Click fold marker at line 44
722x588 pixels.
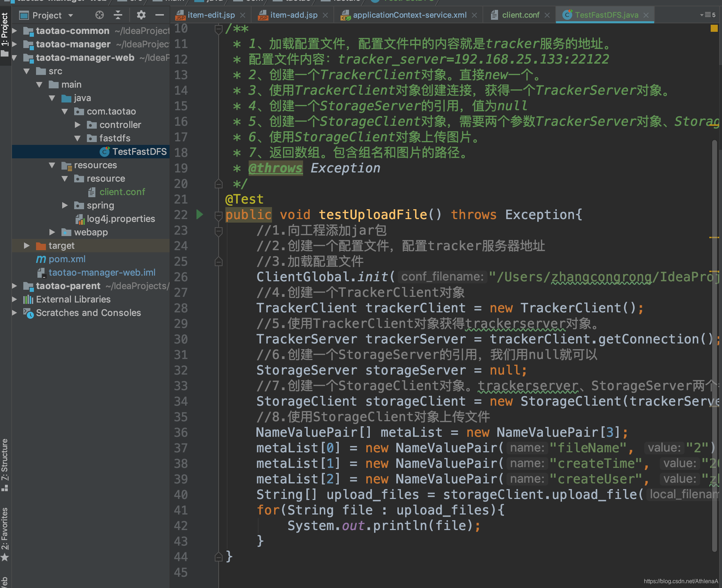tap(219, 557)
